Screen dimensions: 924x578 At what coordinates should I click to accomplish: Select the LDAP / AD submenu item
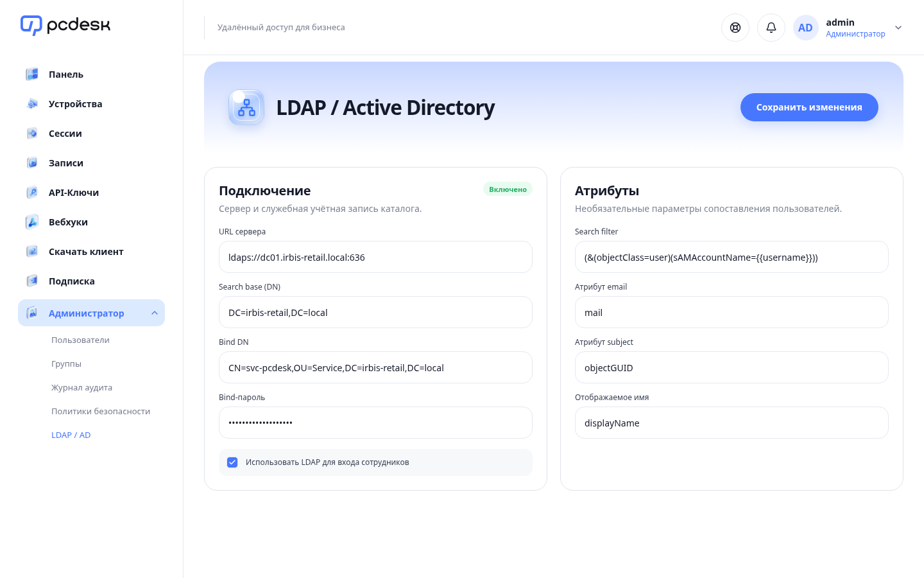click(x=71, y=435)
